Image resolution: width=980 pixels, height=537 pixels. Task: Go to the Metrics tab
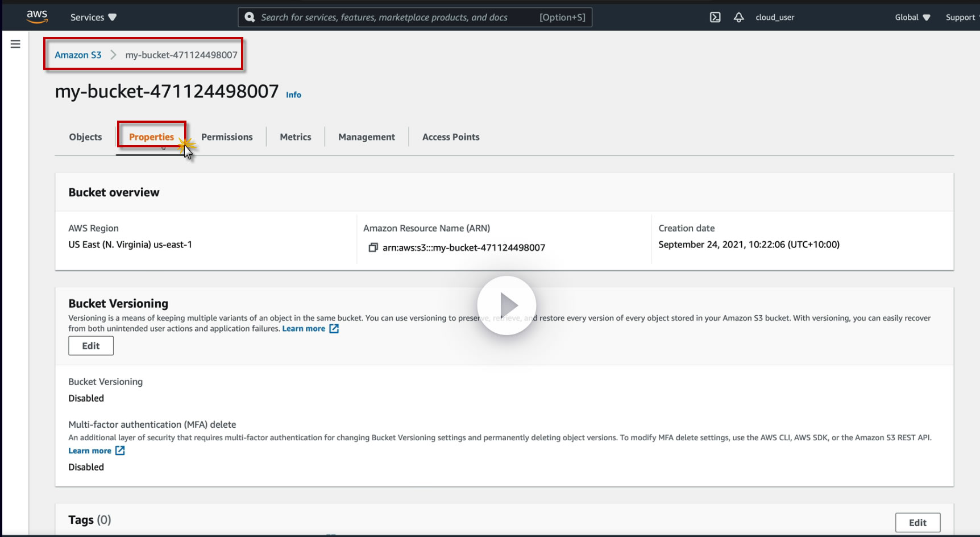point(296,137)
